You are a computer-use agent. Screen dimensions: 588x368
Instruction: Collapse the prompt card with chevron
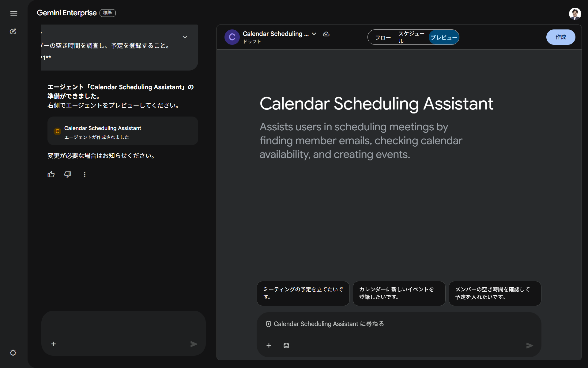tap(185, 37)
